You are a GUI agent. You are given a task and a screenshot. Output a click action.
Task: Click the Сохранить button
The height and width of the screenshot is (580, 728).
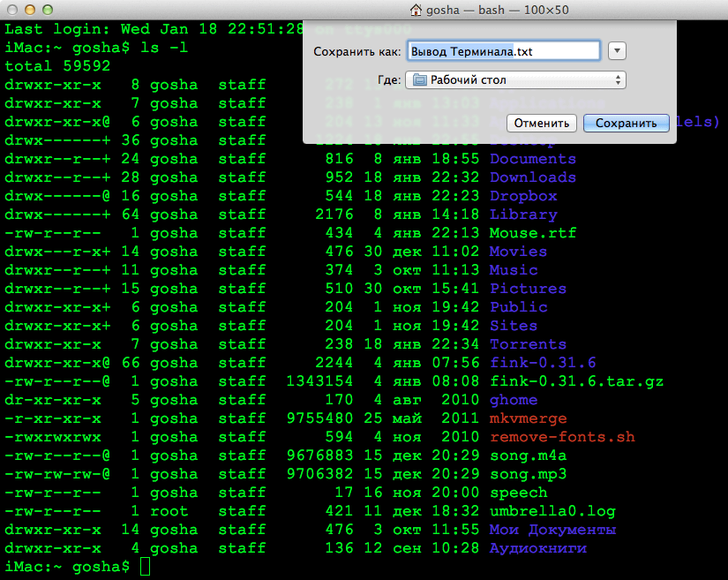pos(626,123)
